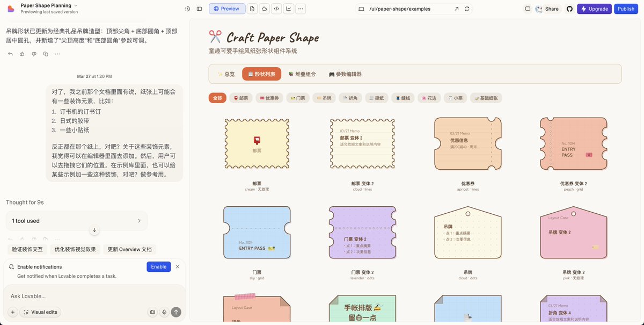Click the Upgrade button
The height and width of the screenshot is (325, 644).
tap(594, 9)
